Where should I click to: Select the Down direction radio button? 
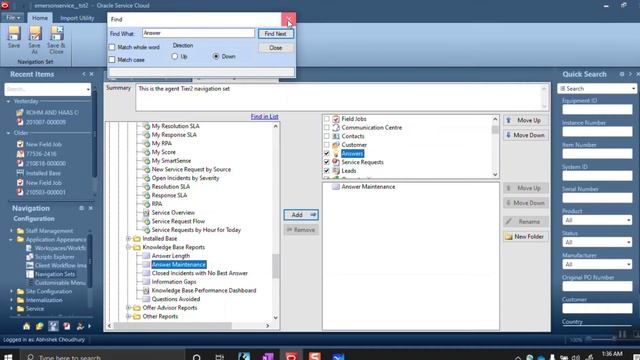coord(216,56)
